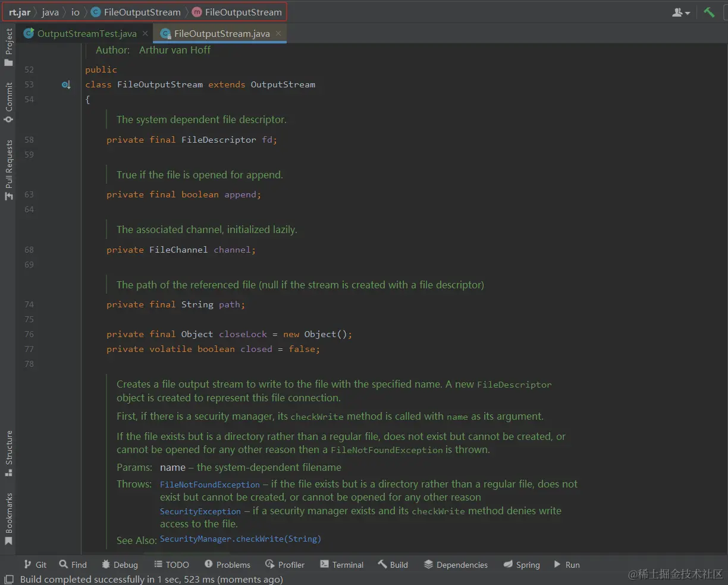Open the Profiler tool window
Image resolution: width=728 pixels, height=585 pixels.
[285, 565]
